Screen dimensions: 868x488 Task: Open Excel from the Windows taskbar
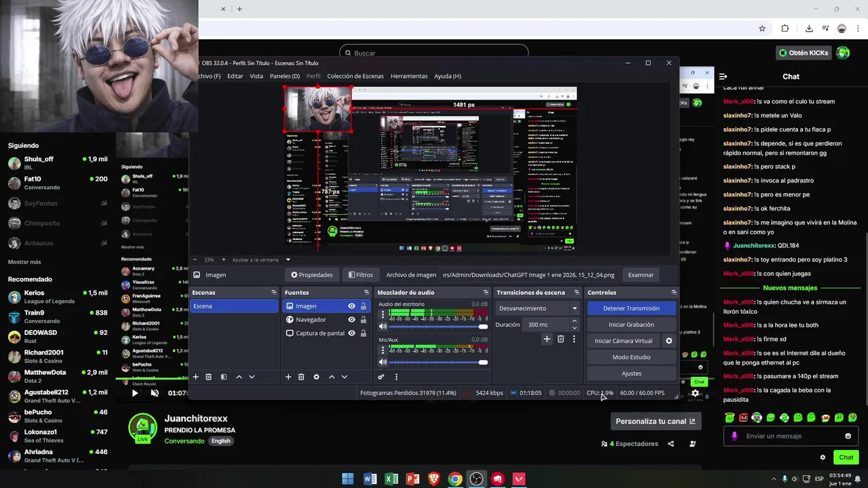[391, 479]
